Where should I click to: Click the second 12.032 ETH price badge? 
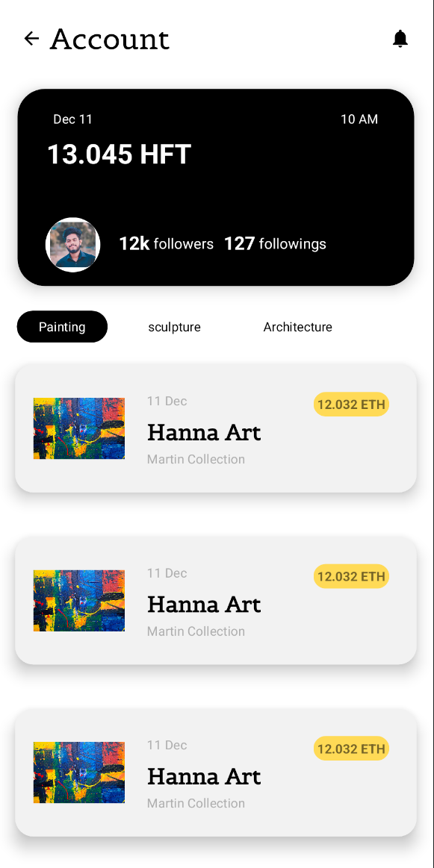tap(351, 575)
